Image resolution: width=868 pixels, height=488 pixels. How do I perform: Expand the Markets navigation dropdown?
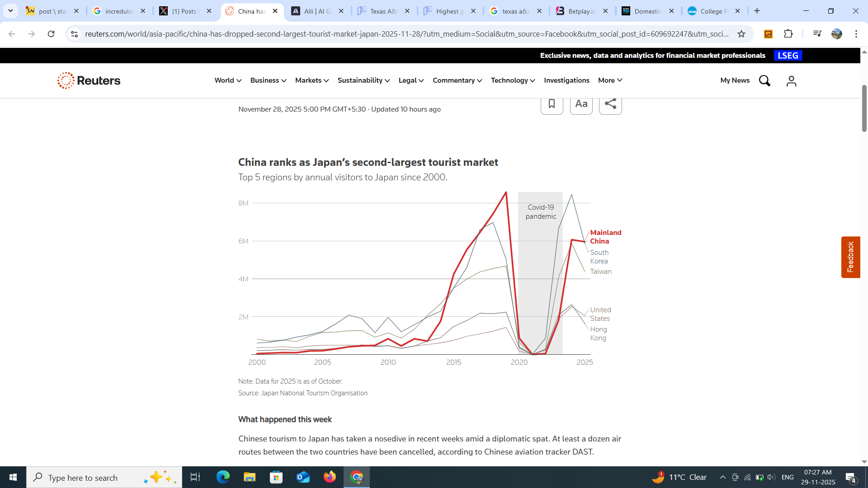click(x=311, y=80)
